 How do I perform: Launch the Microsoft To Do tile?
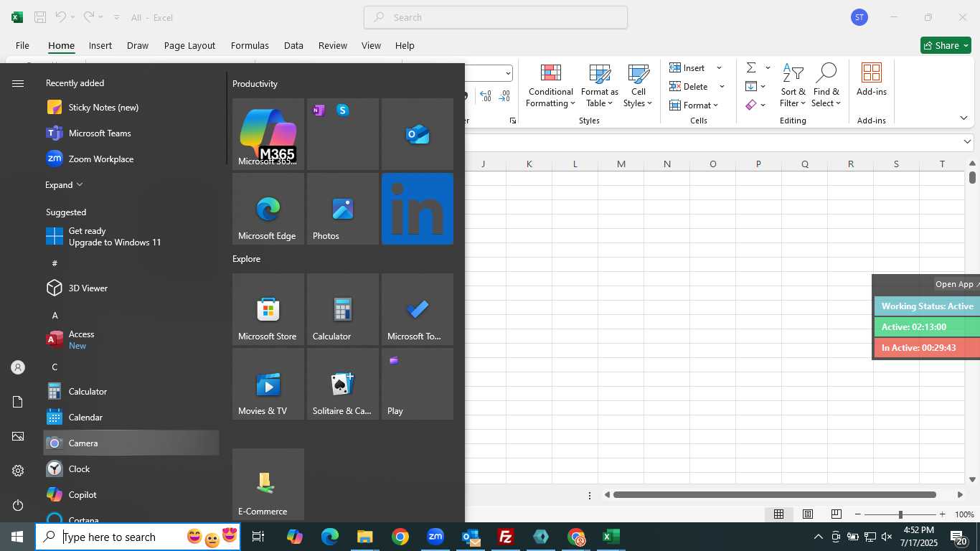pos(418,309)
